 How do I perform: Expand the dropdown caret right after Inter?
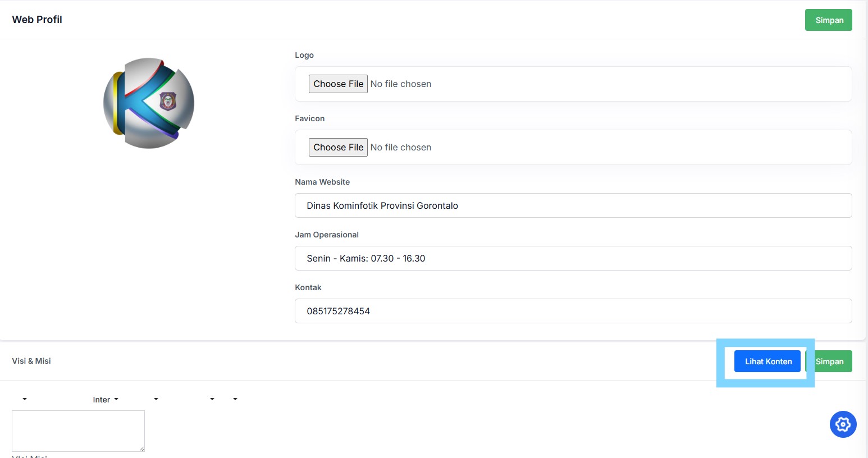[x=156, y=399]
